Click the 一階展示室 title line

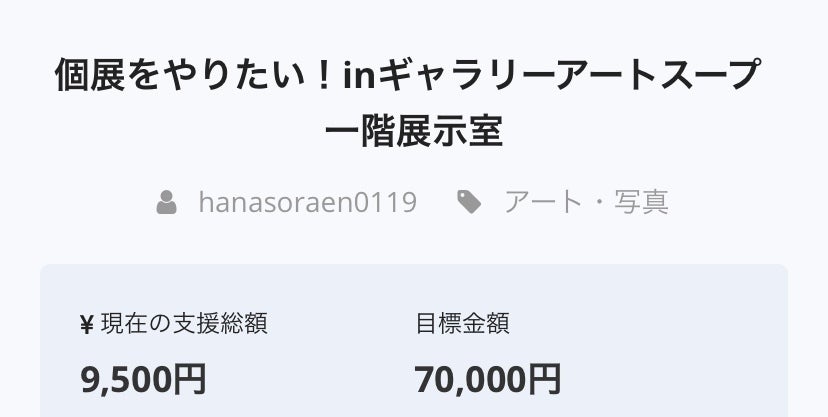414,131
